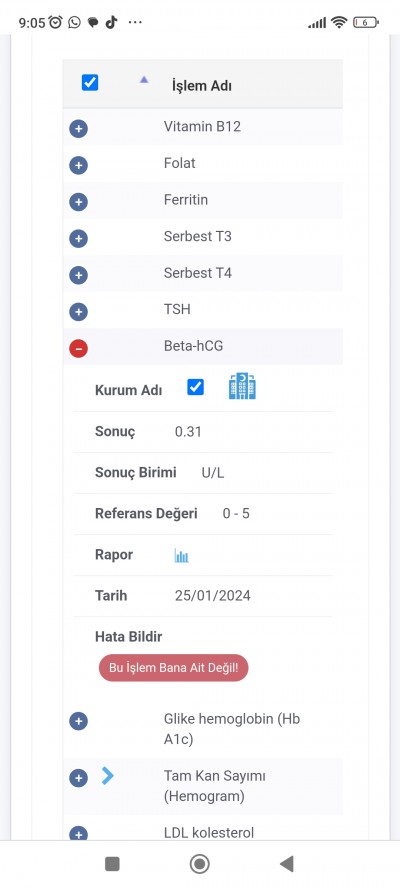This screenshot has width=400, height=888.
Task: Tap the TikTok notification icon in status bar
Action: click(111, 22)
